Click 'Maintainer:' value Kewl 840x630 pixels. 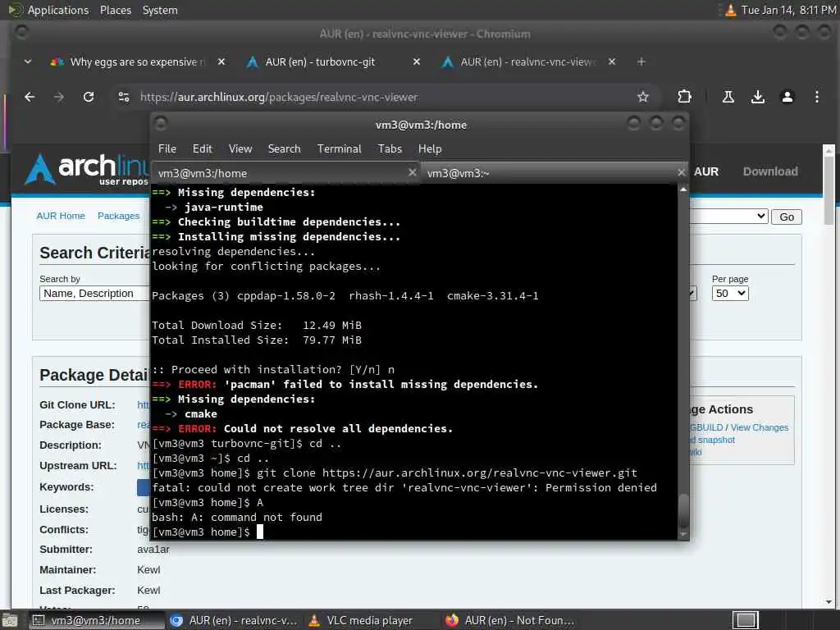click(148, 570)
